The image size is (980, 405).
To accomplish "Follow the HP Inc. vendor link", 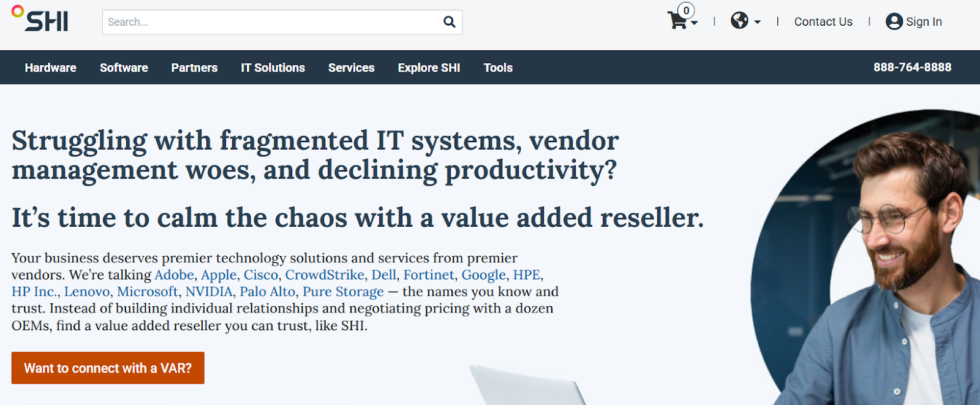I will click(34, 292).
